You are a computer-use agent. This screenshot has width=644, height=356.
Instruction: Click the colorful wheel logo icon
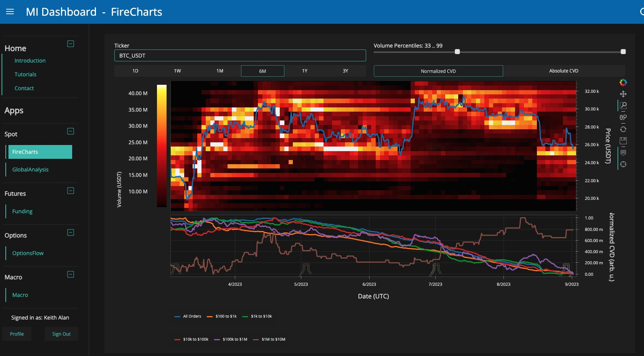click(623, 82)
